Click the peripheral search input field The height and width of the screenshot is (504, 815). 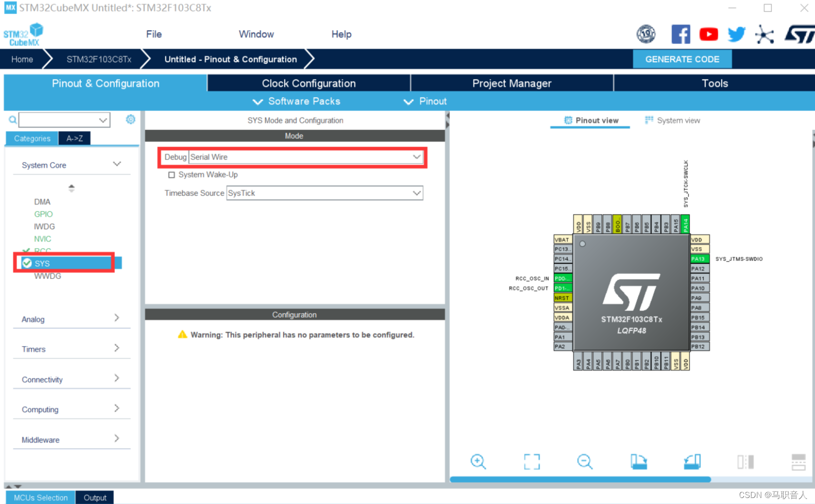coord(58,120)
